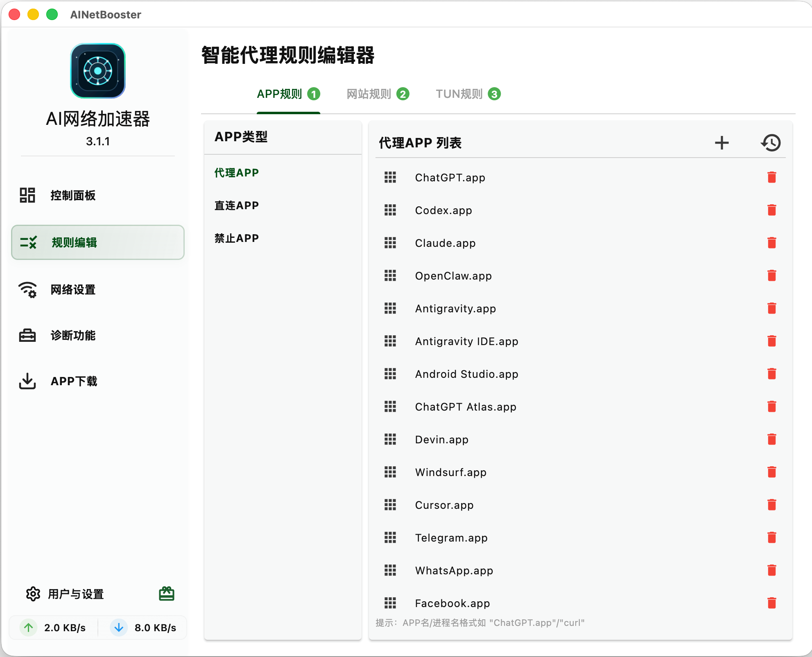Remove Android Studio.app with trash icon
The height and width of the screenshot is (657, 812).
pyautogui.click(x=771, y=374)
